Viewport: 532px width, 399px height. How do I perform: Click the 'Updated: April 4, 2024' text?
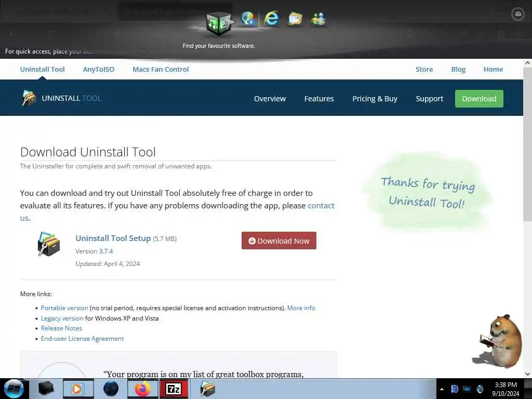(108, 264)
